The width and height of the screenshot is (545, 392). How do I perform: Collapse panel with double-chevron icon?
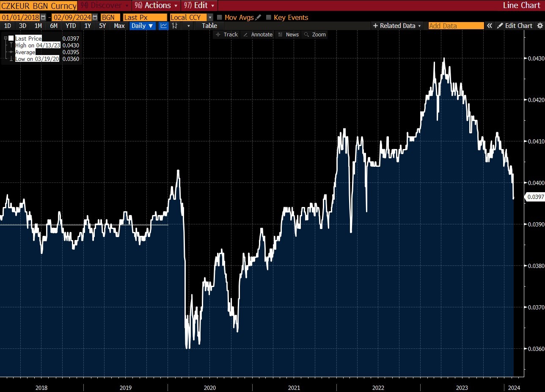tap(490, 26)
